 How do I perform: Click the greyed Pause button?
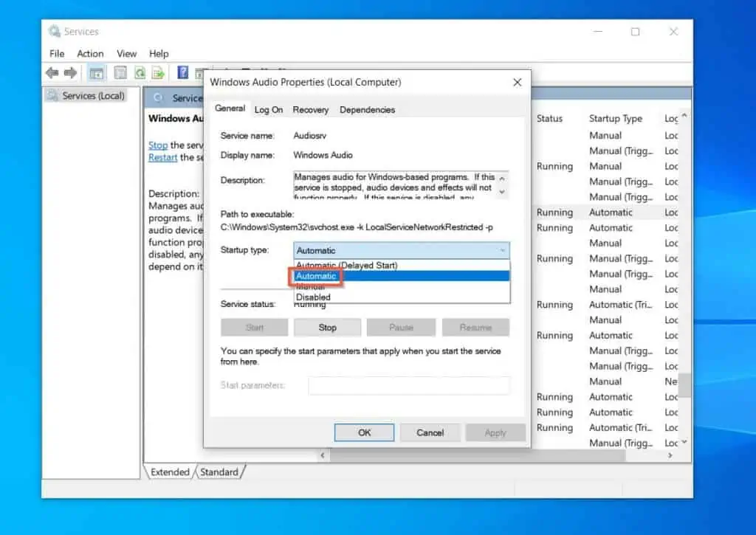(x=401, y=327)
